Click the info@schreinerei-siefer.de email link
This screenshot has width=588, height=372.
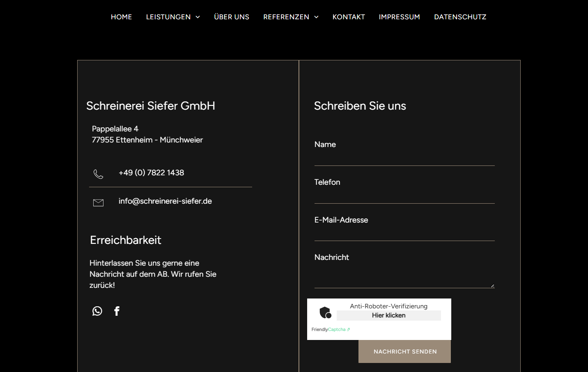click(x=165, y=201)
